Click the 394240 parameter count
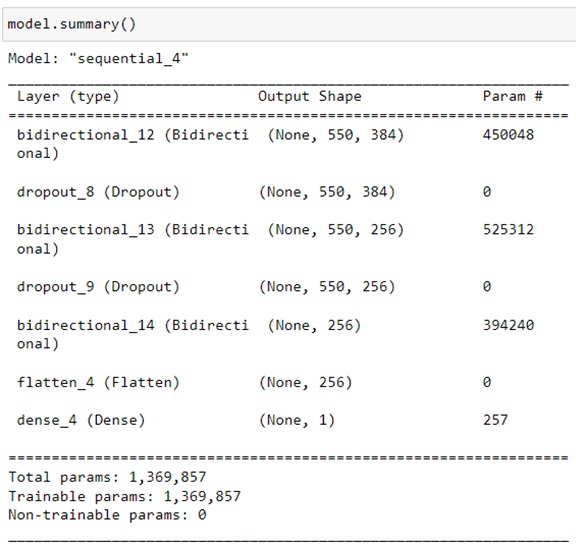The image size is (576, 547). click(x=508, y=325)
